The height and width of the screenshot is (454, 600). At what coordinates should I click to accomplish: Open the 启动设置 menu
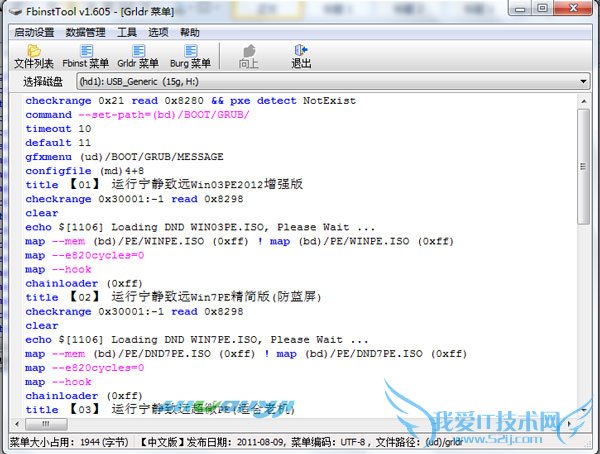point(34,33)
